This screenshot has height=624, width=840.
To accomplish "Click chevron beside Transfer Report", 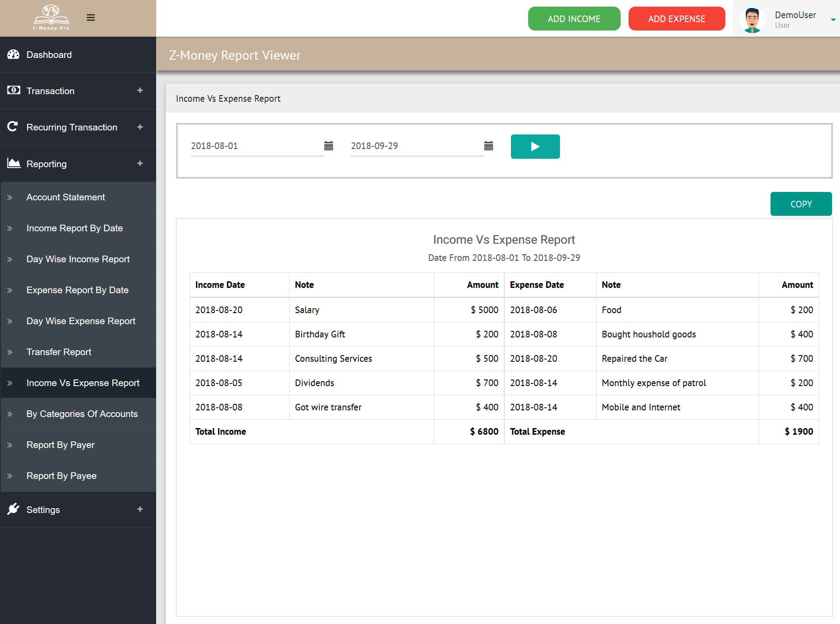I will click(x=10, y=352).
